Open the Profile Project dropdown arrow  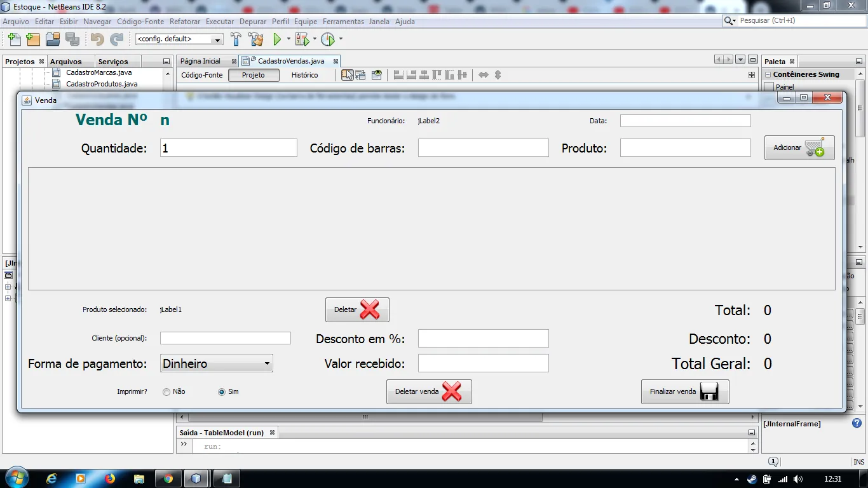[341, 39]
